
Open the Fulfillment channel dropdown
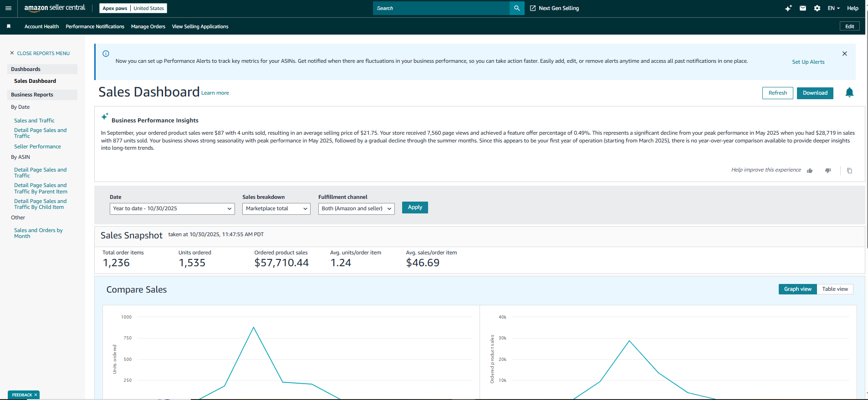356,209
